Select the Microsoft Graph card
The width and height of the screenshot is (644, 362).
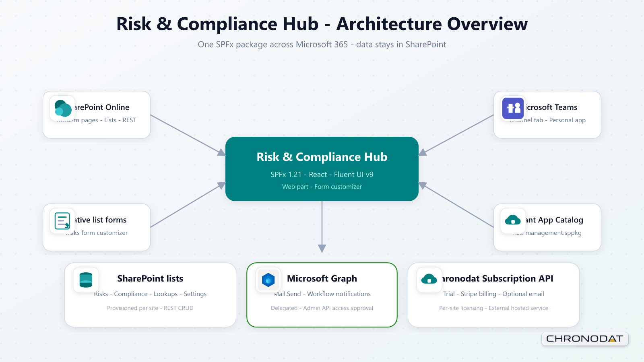tap(322, 295)
